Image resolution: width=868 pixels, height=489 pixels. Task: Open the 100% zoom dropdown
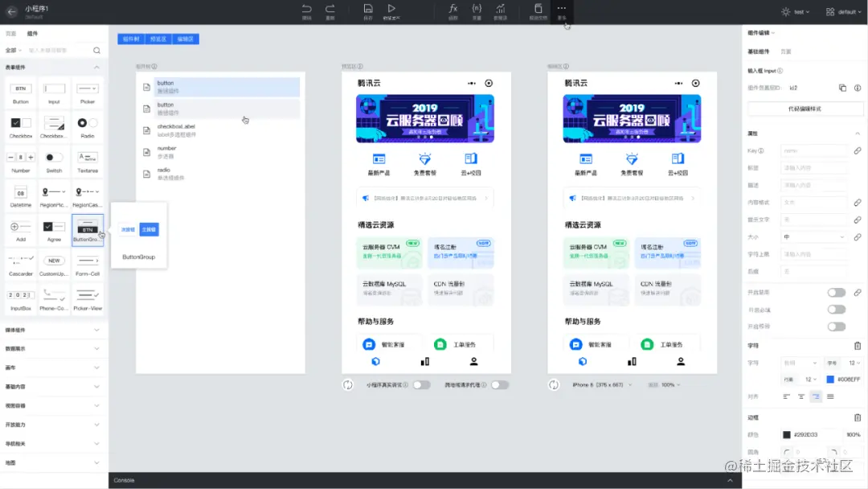coord(665,385)
